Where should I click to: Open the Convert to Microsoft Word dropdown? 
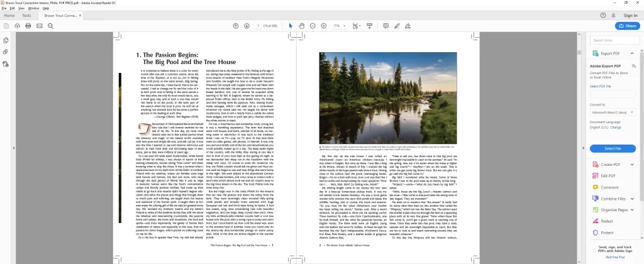(613, 112)
